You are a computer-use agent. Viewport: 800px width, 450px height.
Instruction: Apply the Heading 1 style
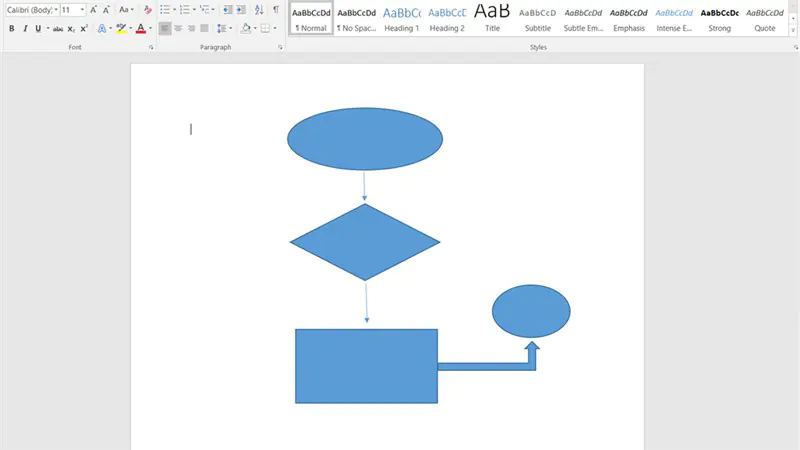point(402,18)
